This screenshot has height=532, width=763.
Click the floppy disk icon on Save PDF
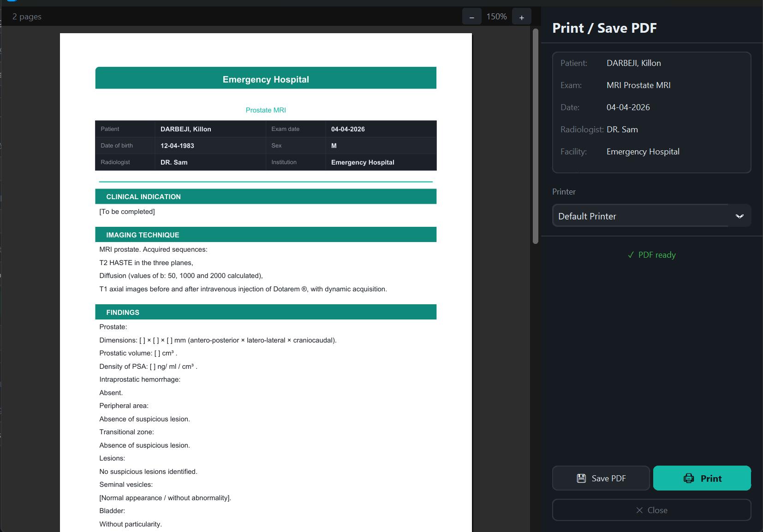(581, 478)
